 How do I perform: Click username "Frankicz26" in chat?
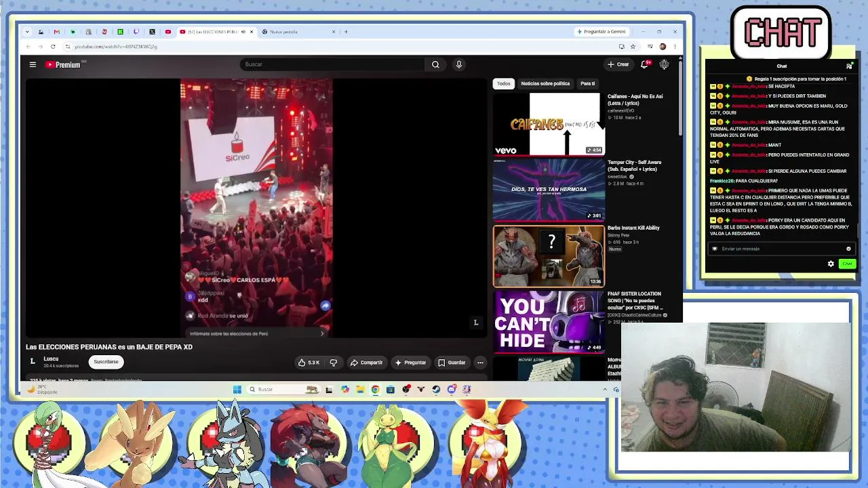pos(722,181)
